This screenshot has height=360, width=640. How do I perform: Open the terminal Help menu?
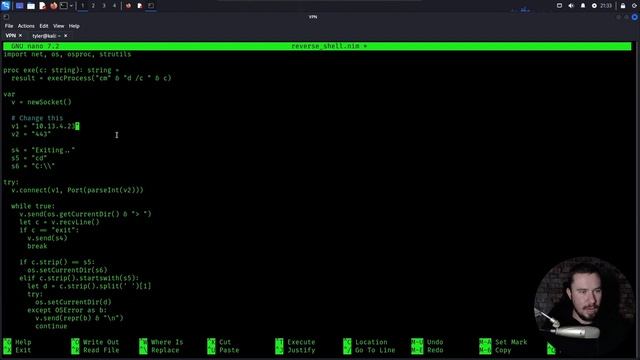pos(74,26)
